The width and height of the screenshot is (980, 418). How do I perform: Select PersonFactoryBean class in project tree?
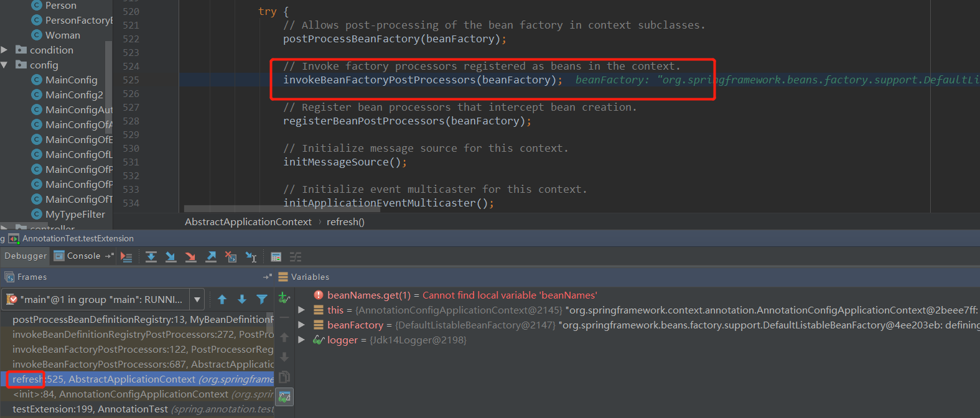(x=78, y=20)
